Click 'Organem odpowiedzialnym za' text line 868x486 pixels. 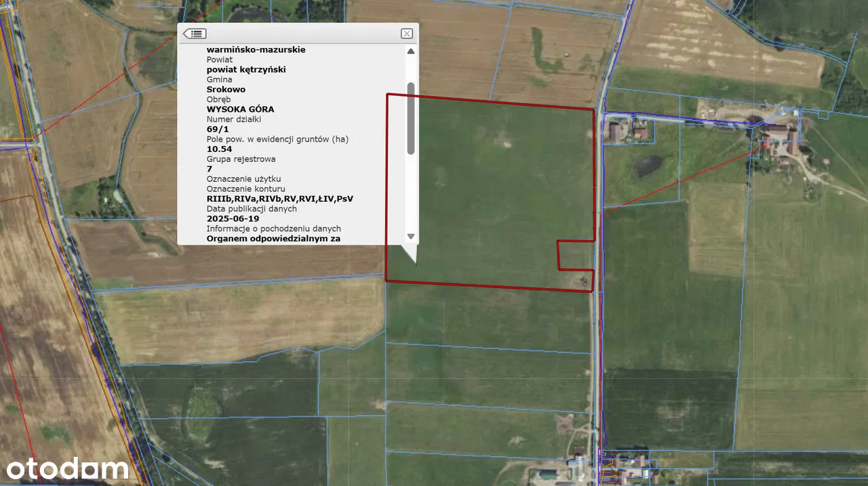pos(273,239)
